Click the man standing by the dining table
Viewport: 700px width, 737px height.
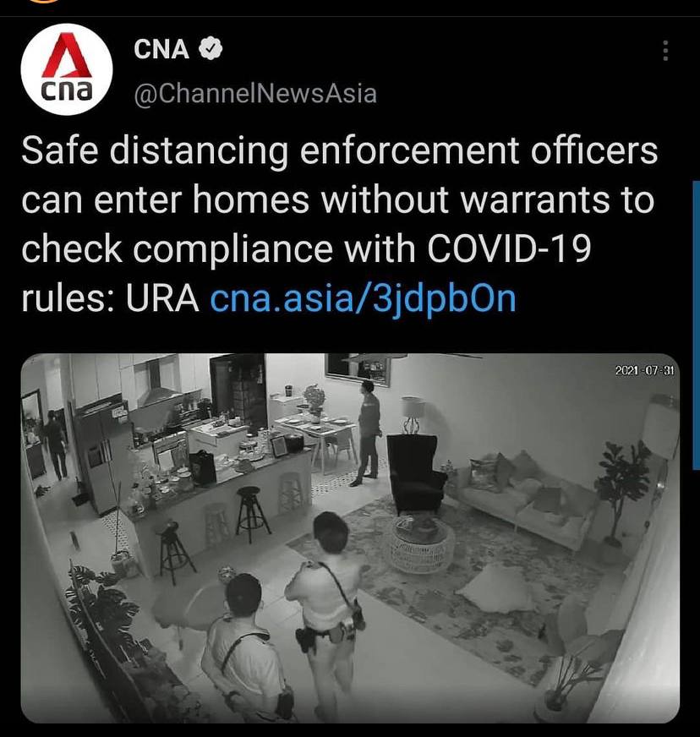[369, 433]
